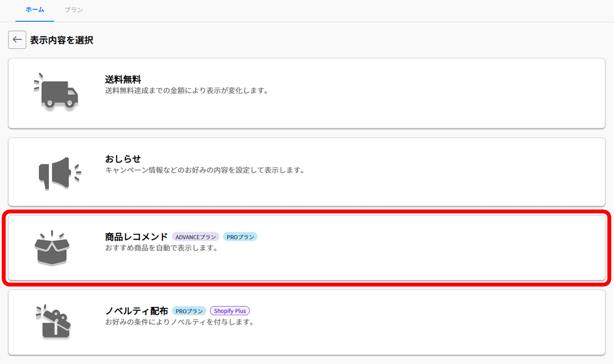
Task: Click the 表示内容を選択 page heading
Action: click(x=62, y=40)
